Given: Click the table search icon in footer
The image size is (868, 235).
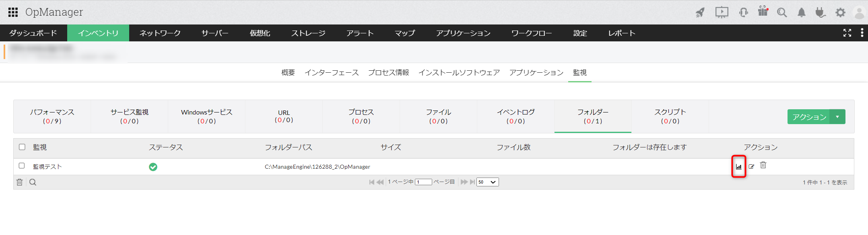Looking at the screenshot, I should [33, 182].
